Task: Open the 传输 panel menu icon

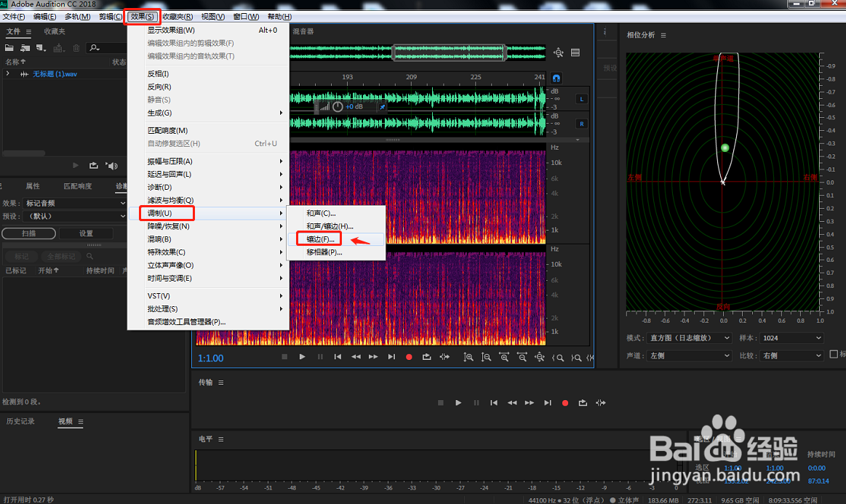Action: [220, 383]
